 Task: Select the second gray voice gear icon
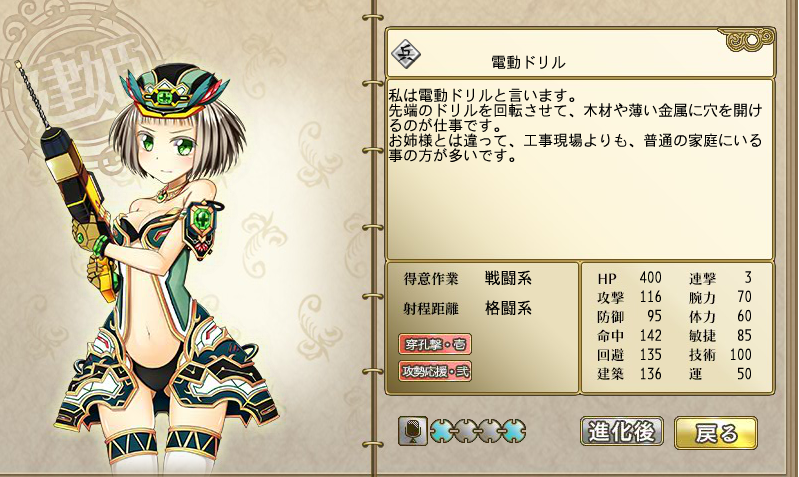tap(466, 432)
